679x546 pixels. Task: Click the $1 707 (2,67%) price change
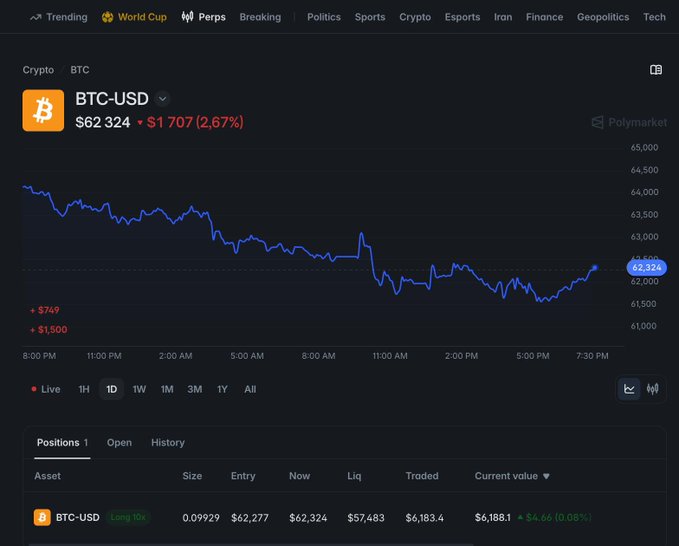tap(191, 122)
